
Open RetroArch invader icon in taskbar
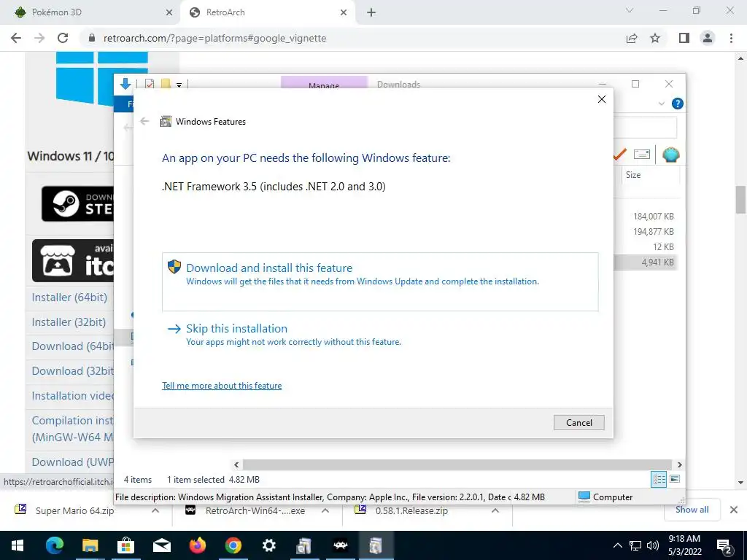click(340, 545)
